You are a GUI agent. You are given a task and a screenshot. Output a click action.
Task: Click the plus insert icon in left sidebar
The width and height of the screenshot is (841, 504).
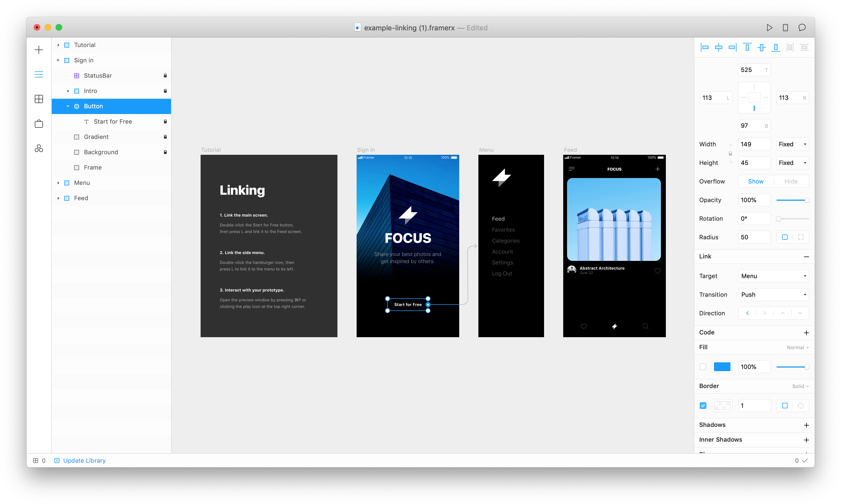click(x=39, y=50)
